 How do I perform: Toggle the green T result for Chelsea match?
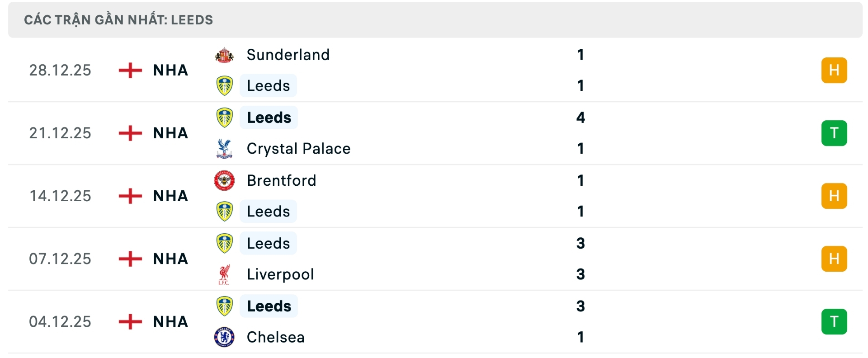[x=835, y=321]
